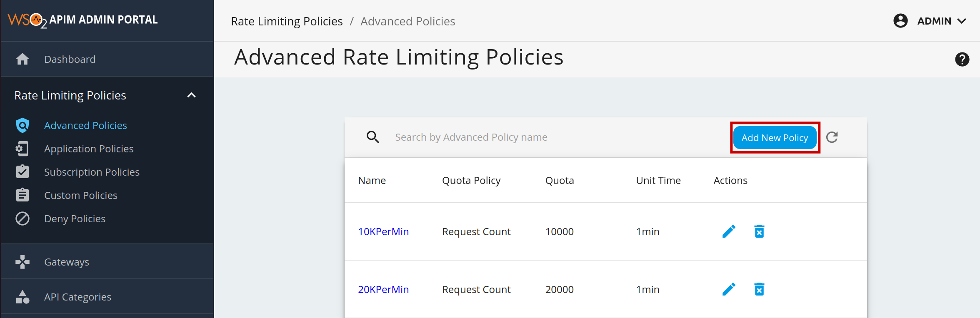Click the edit pencil icon for 10KPerMin
The height and width of the screenshot is (318, 980).
729,231
